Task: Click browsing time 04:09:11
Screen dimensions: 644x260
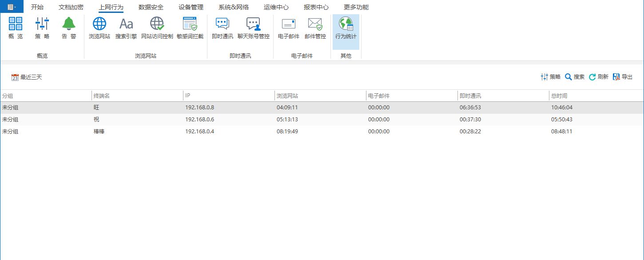Action: pyautogui.click(x=287, y=108)
